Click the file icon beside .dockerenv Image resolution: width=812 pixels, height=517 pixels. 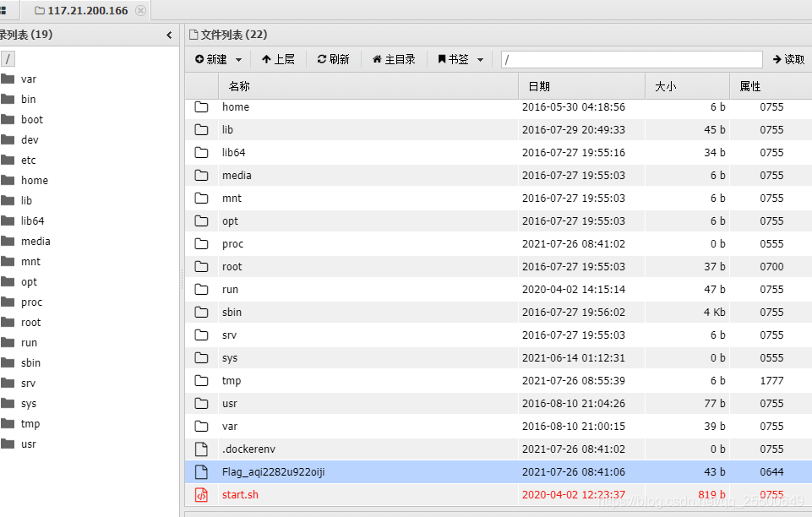coord(201,449)
